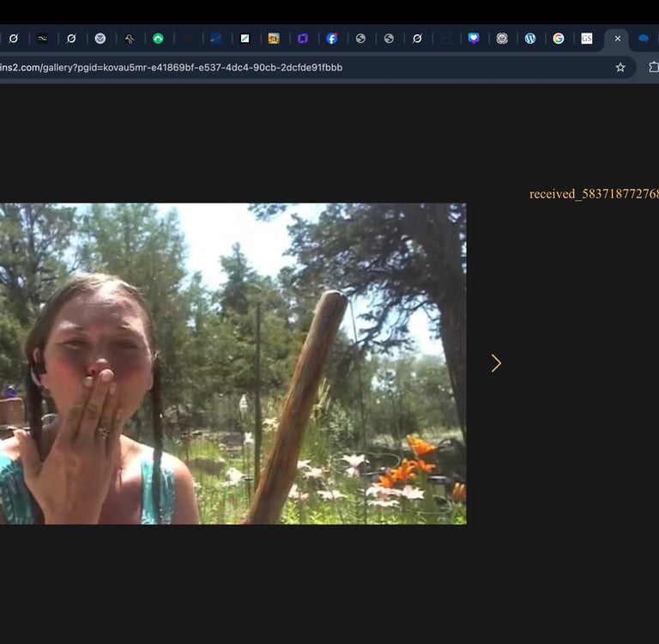Bookmark this page with the star icon
Viewport: 659px width, 644px height.
[x=620, y=67]
